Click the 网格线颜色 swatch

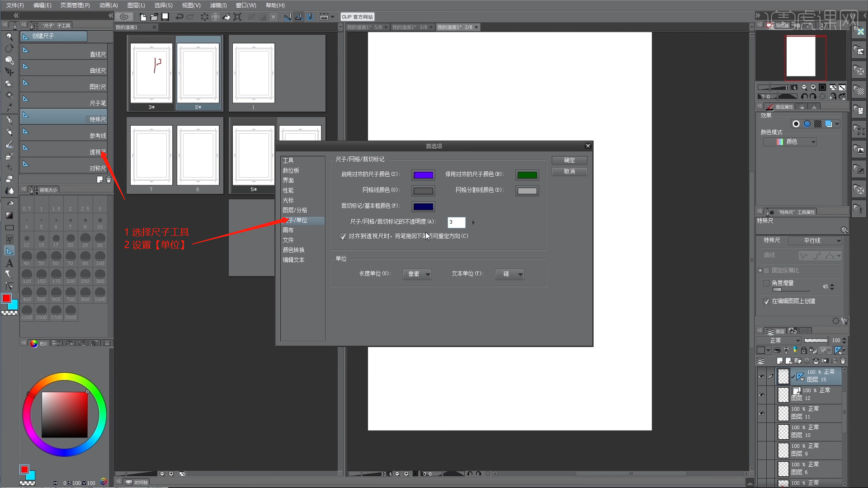tap(423, 191)
